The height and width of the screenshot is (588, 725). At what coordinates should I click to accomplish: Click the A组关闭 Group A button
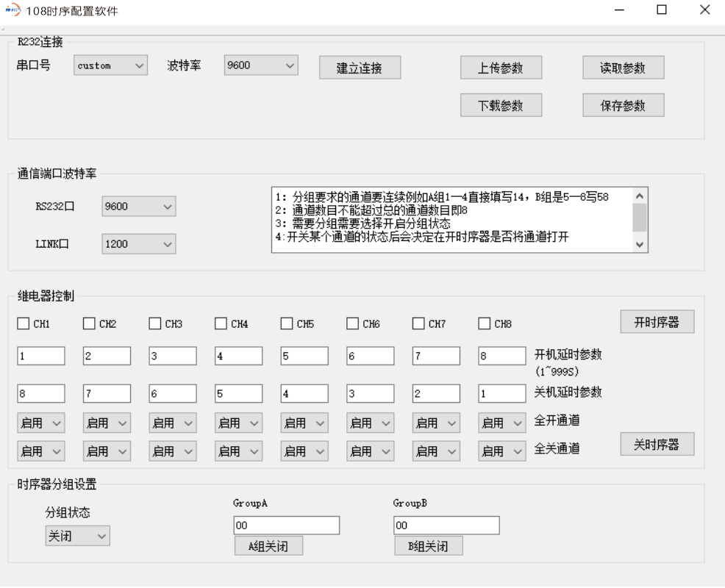coord(268,545)
